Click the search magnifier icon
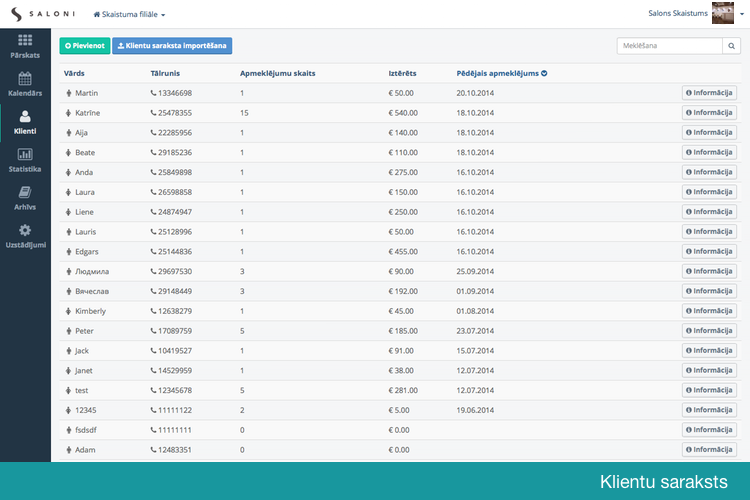This screenshot has height=500, width=750. [x=731, y=46]
